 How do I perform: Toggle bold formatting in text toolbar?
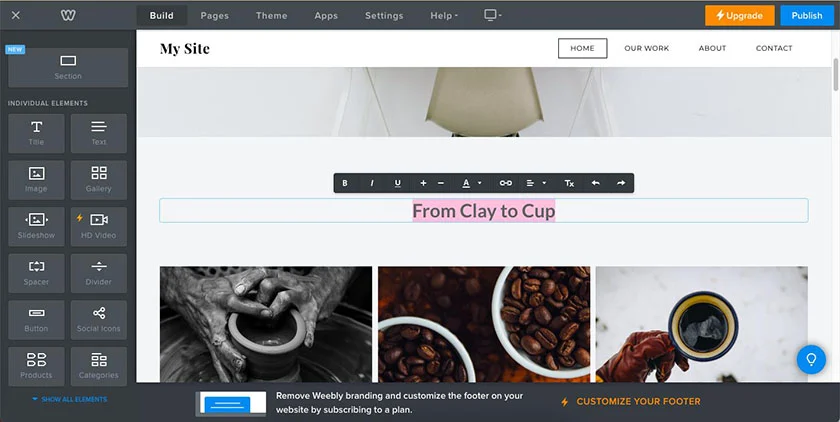point(345,183)
